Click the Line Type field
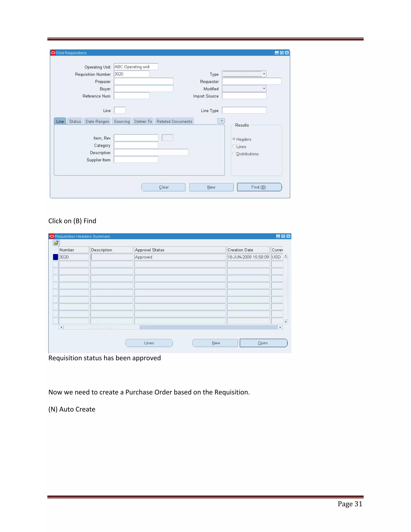The image size is (411, 532). [244, 110]
